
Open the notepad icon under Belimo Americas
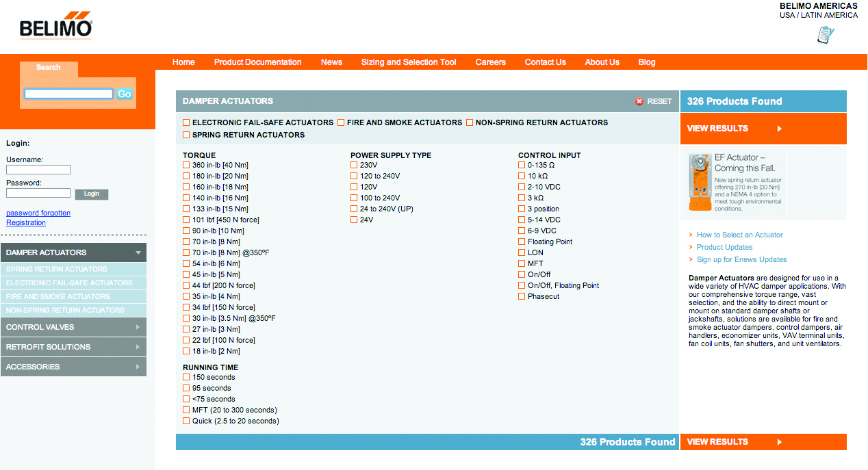point(826,34)
